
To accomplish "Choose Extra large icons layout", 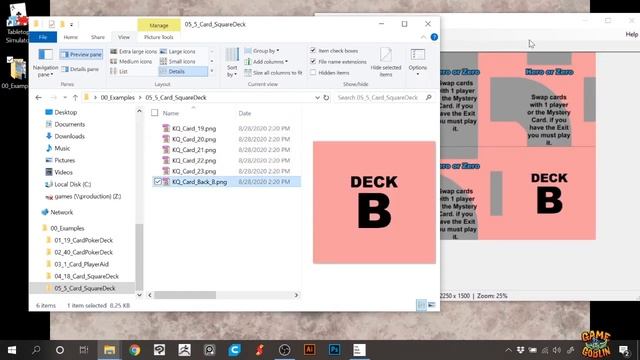I will (133, 51).
